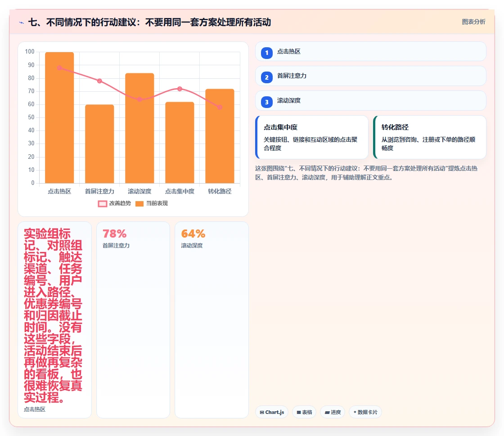The width and height of the screenshot is (504, 436).
Task: Click the description 从浏览到咨询、注册或下单
Action: [428, 144]
